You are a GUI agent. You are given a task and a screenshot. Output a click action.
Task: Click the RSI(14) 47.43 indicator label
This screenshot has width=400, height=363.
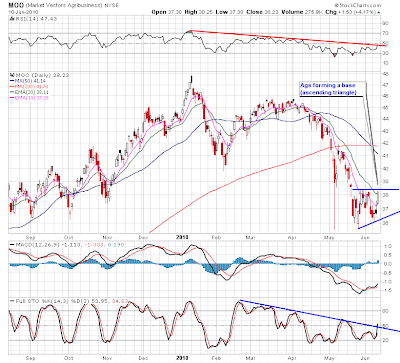[35, 19]
